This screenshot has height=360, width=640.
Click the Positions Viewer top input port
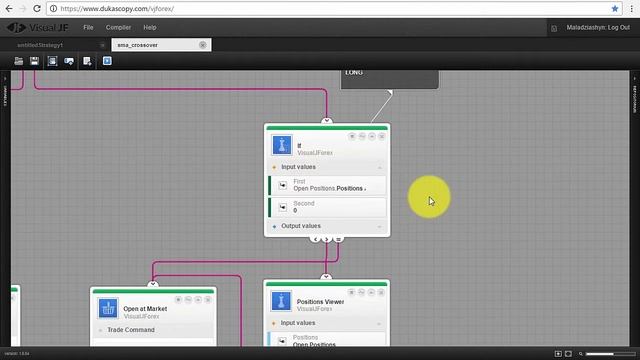[326, 277]
